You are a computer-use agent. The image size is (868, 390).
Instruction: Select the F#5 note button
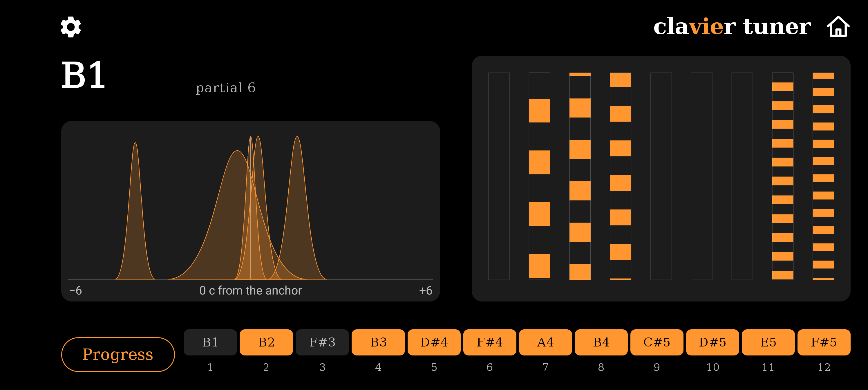(x=824, y=342)
